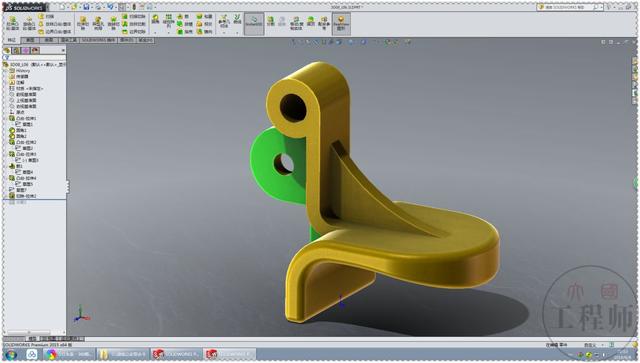Choose the Swept Boss (扫描) tool
Viewport: 640px width, 363px height.
[46, 16]
